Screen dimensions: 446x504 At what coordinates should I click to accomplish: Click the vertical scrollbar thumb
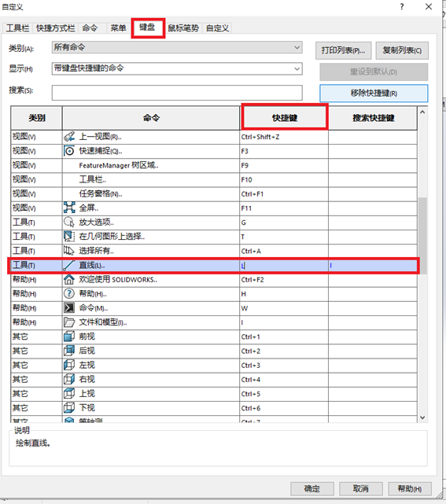[422, 235]
